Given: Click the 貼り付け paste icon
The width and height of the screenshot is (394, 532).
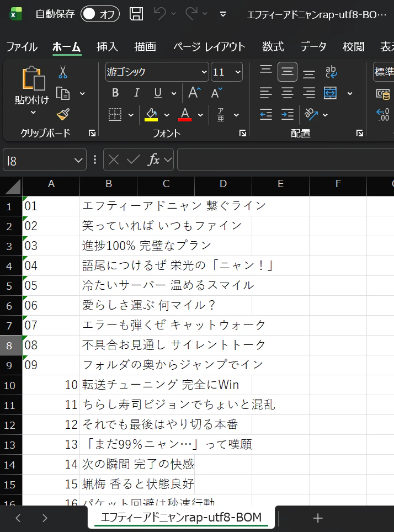Looking at the screenshot, I should click(x=34, y=78).
